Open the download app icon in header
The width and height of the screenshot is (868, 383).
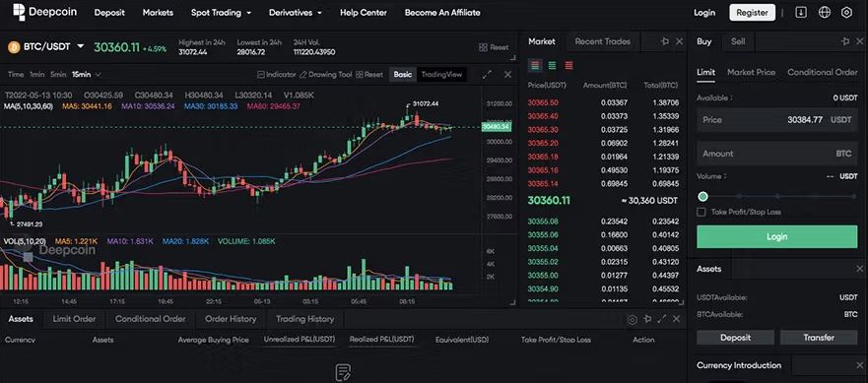coord(800,12)
